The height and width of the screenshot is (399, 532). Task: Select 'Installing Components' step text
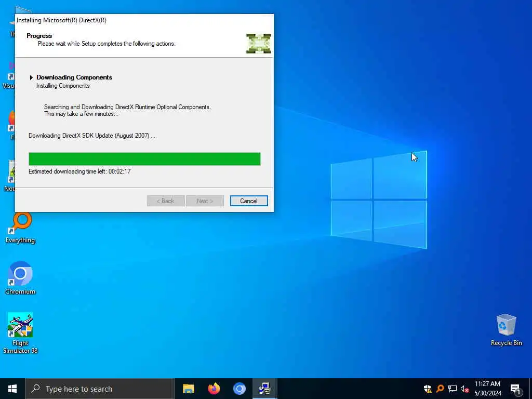[x=63, y=86]
